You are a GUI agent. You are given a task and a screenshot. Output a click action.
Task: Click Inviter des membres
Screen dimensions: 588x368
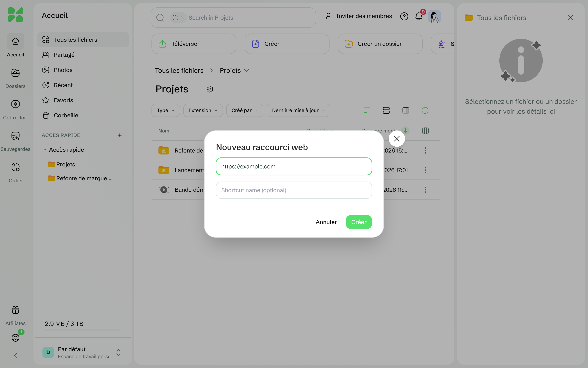(x=359, y=16)
